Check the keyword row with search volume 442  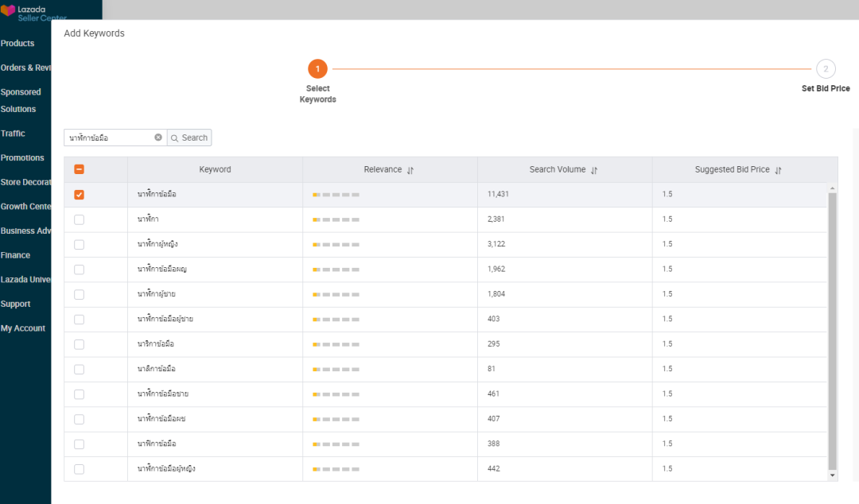pyautogui.click(x=79, y=469)
